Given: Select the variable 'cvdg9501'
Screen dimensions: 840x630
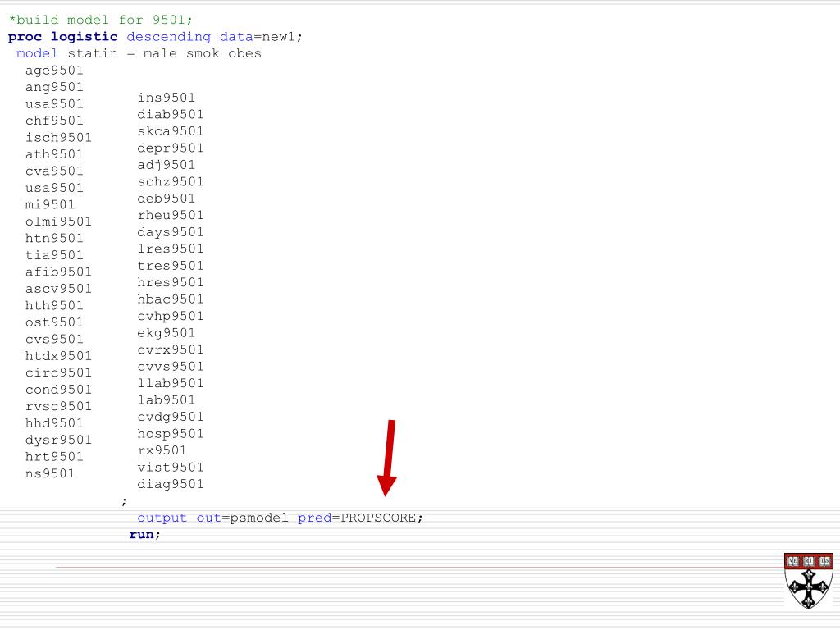Looking at the screenshot, I should pyautogui.click(x=171, y=417).
